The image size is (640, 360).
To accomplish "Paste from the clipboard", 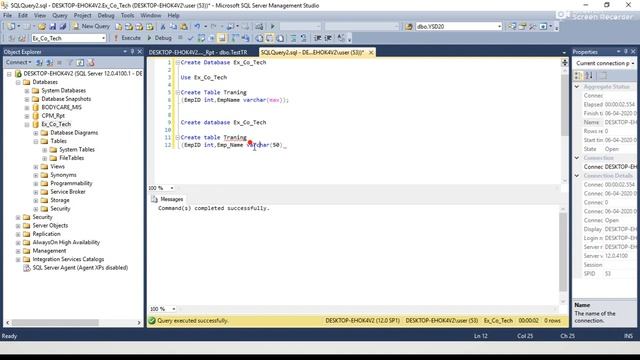I will coord(184,27).
